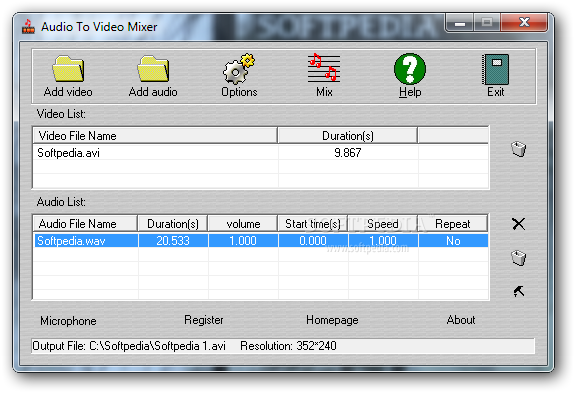Click the 20.533 audio duration cell

[173, 240]
